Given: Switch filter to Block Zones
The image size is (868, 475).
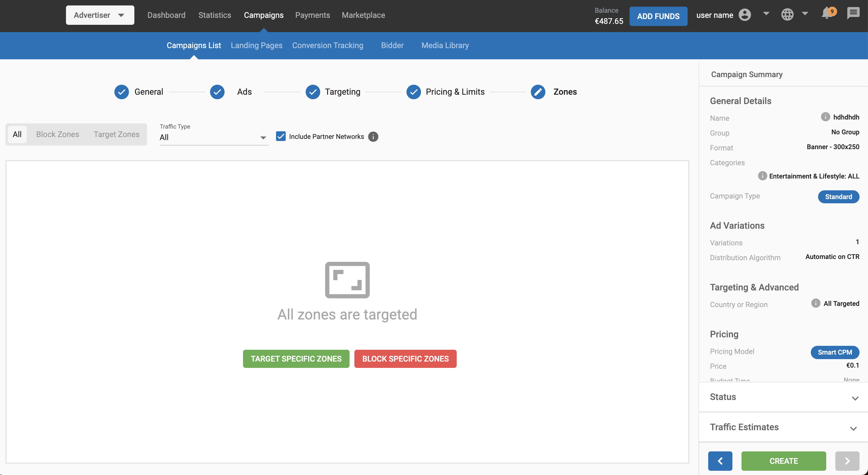Looking at the screenshot, I should pos(58,134).
